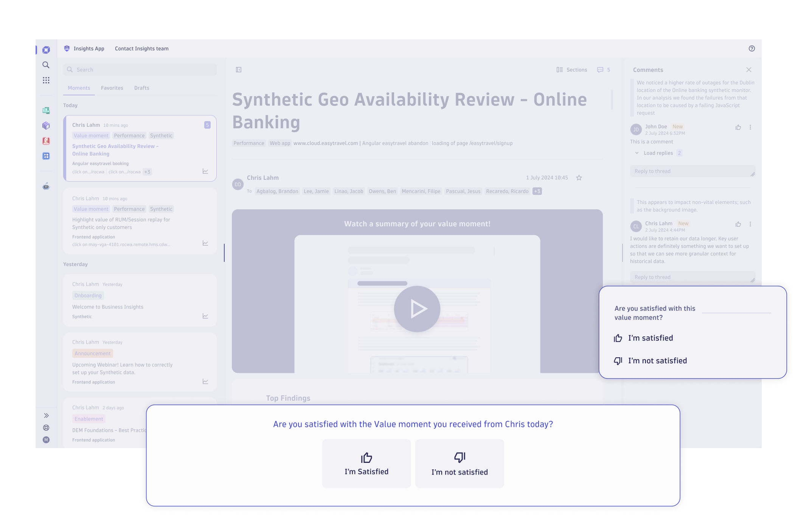812x531 pixels.
Task: Expand the +3 recipients badge next to Recaredo
Action: click(537, 191)
